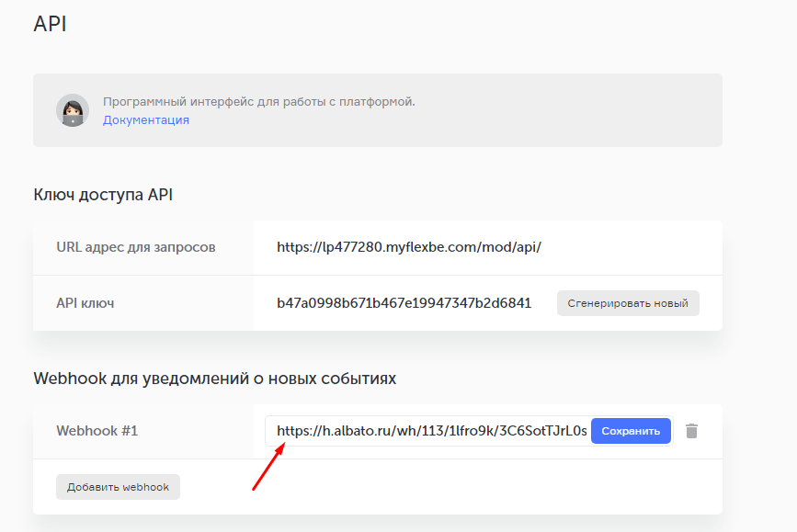
Task: Open the Документация link
Action: point(145,120)
